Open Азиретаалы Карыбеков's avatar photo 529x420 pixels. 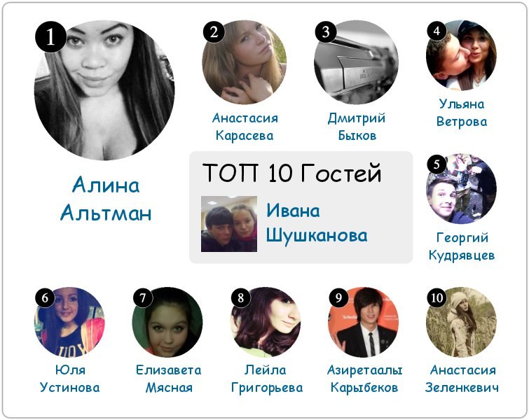click(364, 322)
